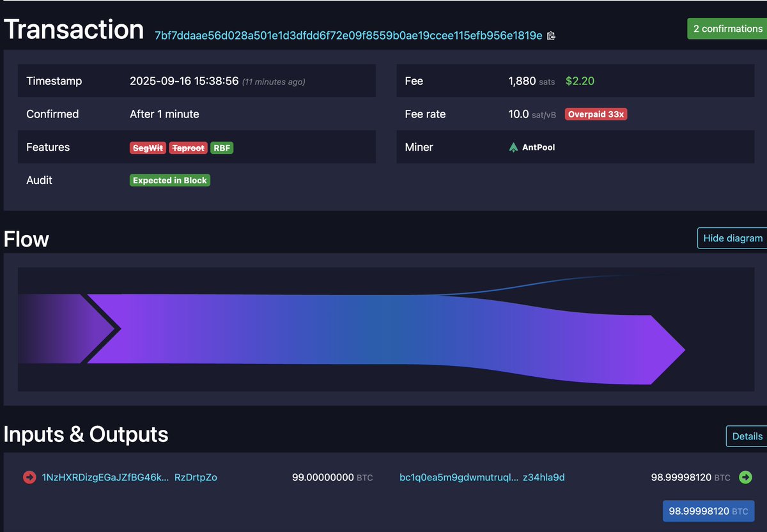This screenshot has height=532, width=767.
Task: Click the $2.20 fiat fee value
Action: (580, 80)
